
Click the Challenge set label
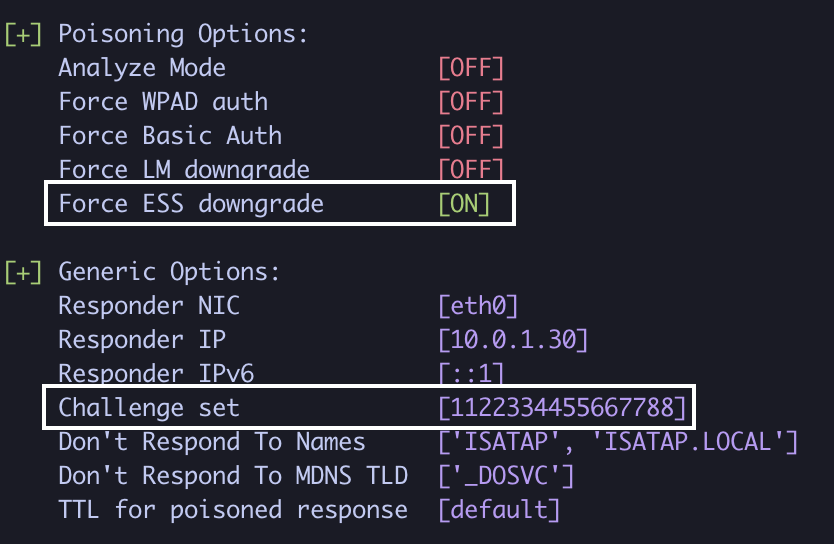149,408
